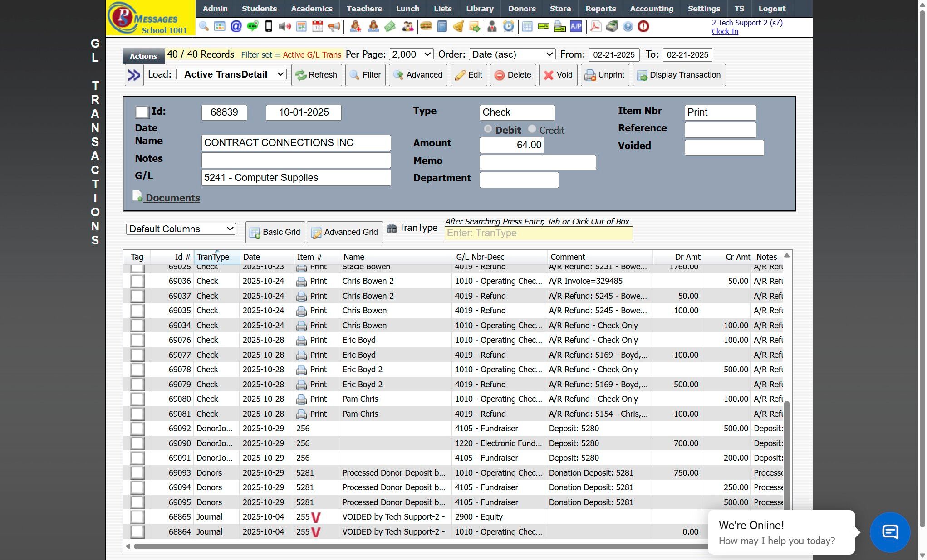Open the Reports menu

point(600,9)
